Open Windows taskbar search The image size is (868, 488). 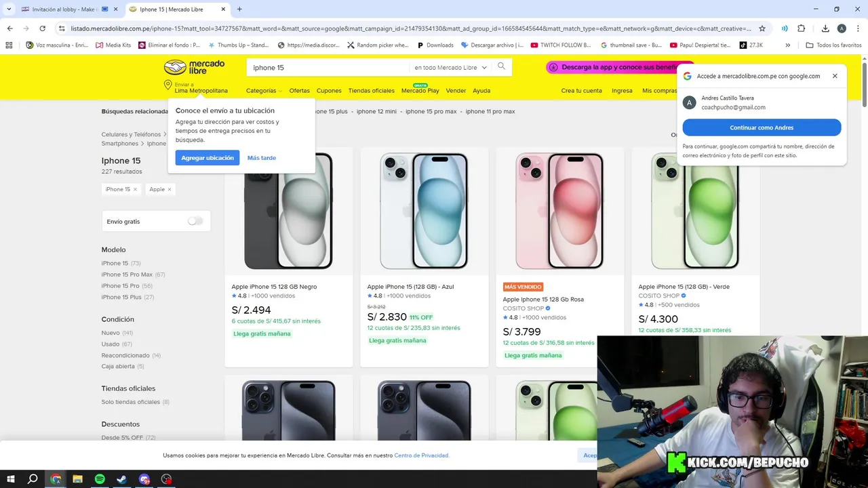point(33,479)
